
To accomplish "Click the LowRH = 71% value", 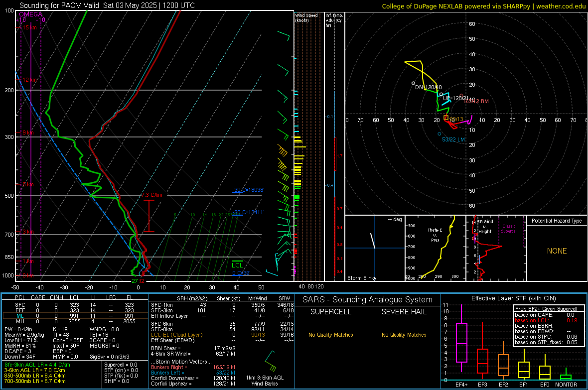I will 21,340.
